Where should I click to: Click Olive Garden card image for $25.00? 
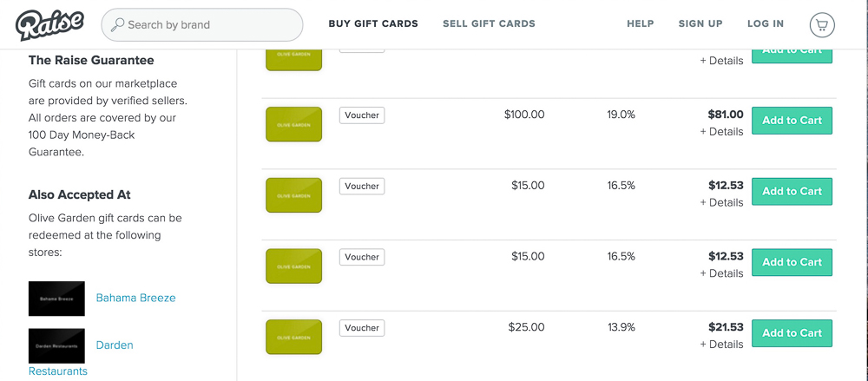293,336
